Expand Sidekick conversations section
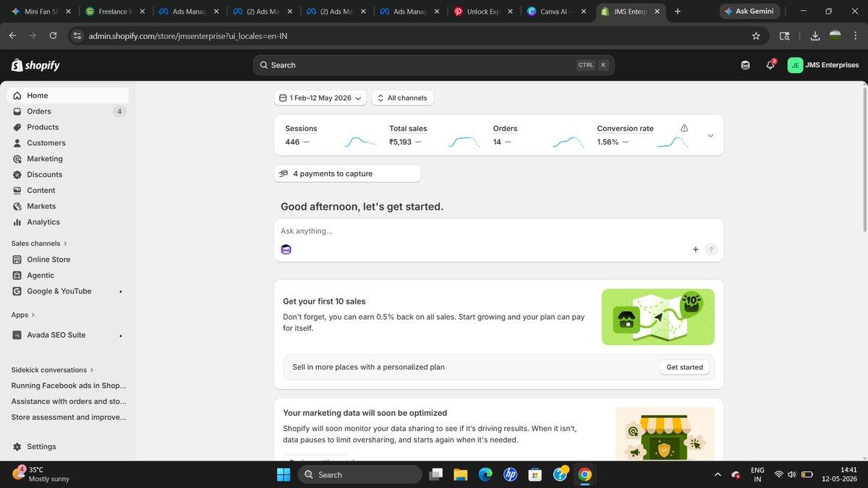Image resolution: width=868 pixels, height=488 pixels. pyautogui.click(x=52, y=370)
